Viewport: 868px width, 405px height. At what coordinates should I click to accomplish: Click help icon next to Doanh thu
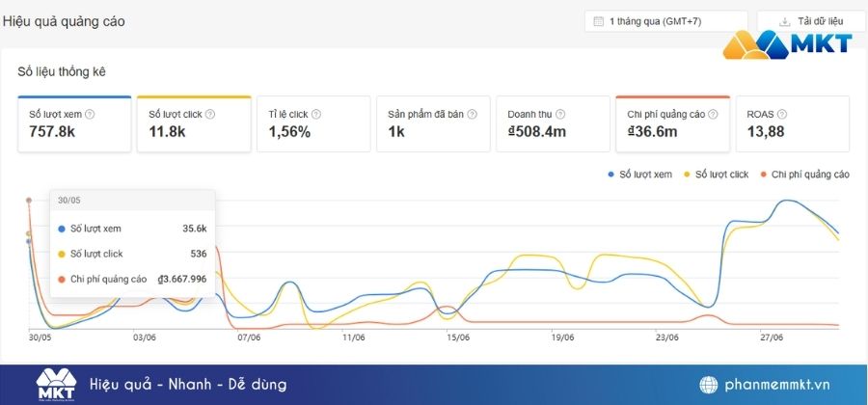tap(560, 115)
